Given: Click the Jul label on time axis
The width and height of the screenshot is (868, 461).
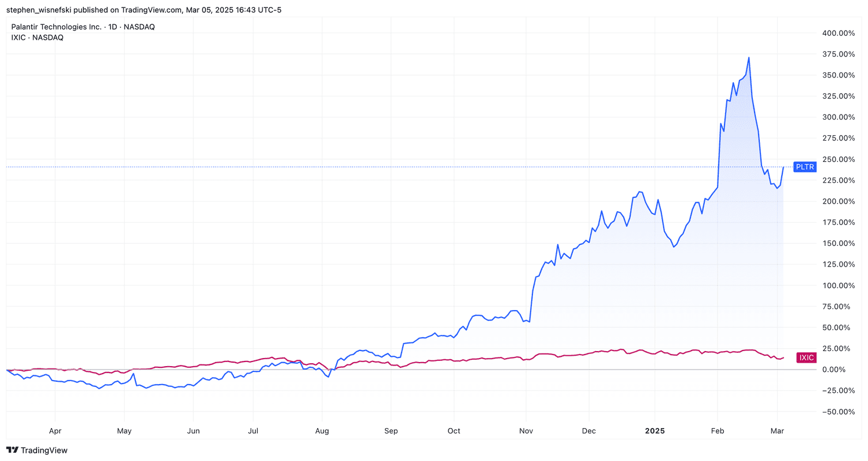Looking at the screenshot, I should pos(253,431).
